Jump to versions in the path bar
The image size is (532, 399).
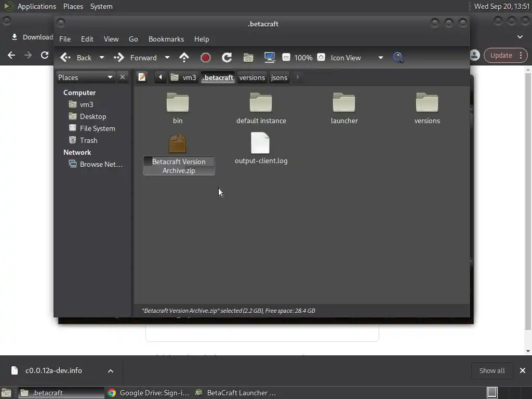pyautogui.click(x=252, y=77)
